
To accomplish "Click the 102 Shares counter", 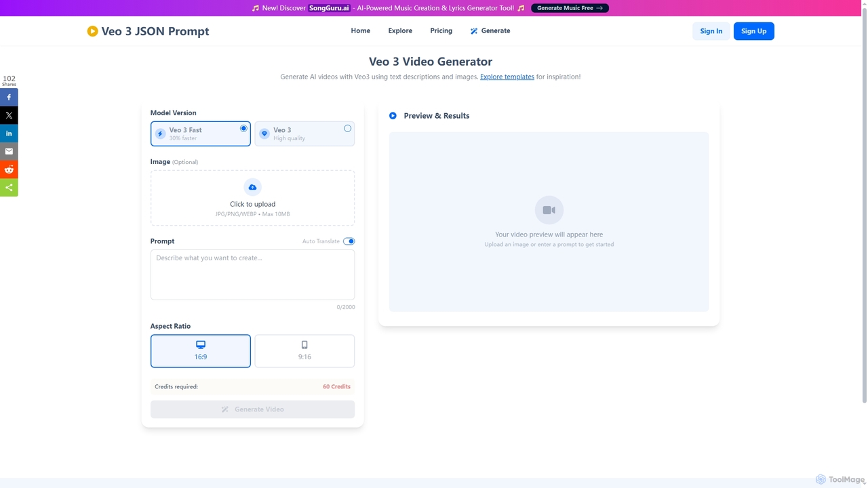I will tap(9, 81).
